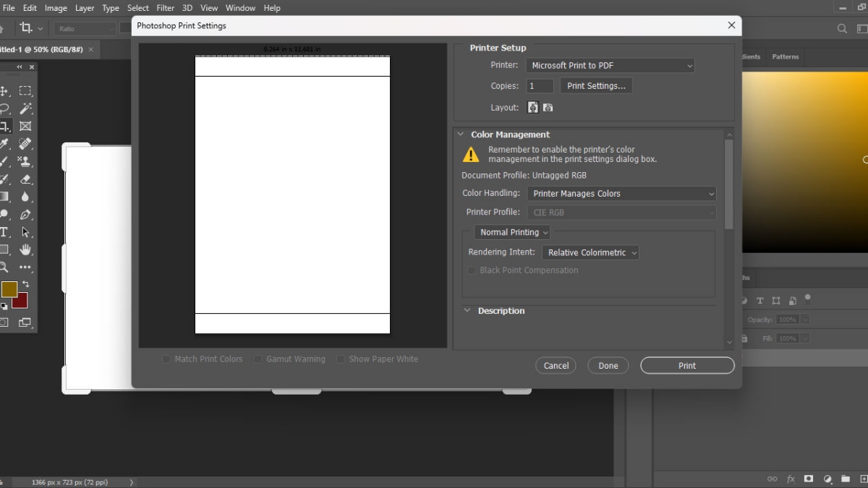Select the Type tool
868x488 pixels.
6,232
